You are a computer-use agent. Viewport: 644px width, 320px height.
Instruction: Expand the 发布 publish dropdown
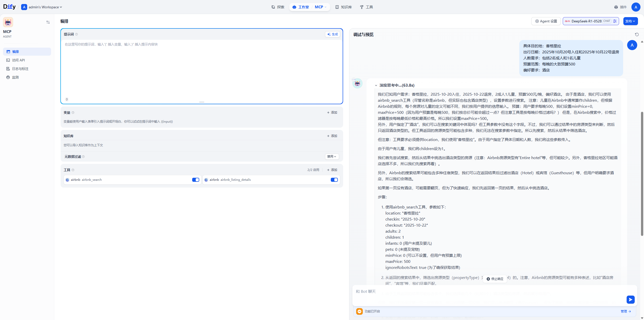point(630,21)
